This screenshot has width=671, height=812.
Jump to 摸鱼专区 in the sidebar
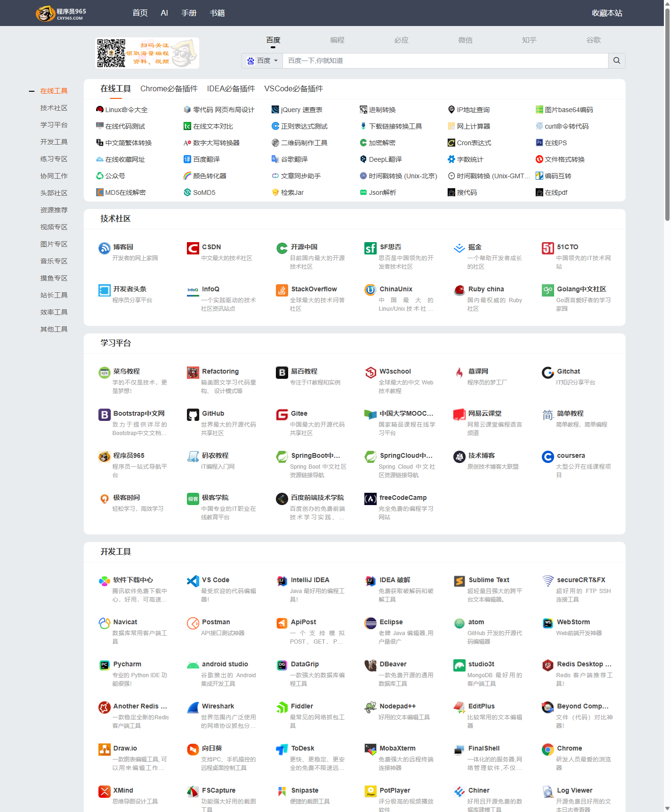point(54,278)
